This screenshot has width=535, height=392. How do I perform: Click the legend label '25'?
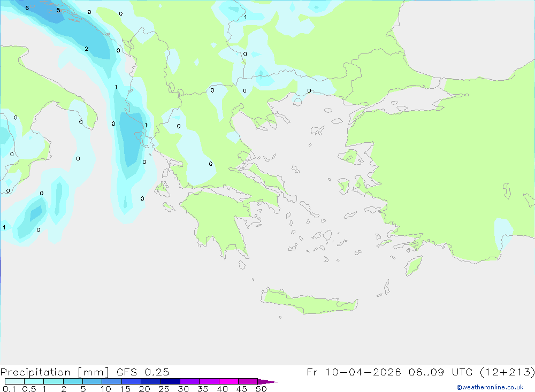164,389
